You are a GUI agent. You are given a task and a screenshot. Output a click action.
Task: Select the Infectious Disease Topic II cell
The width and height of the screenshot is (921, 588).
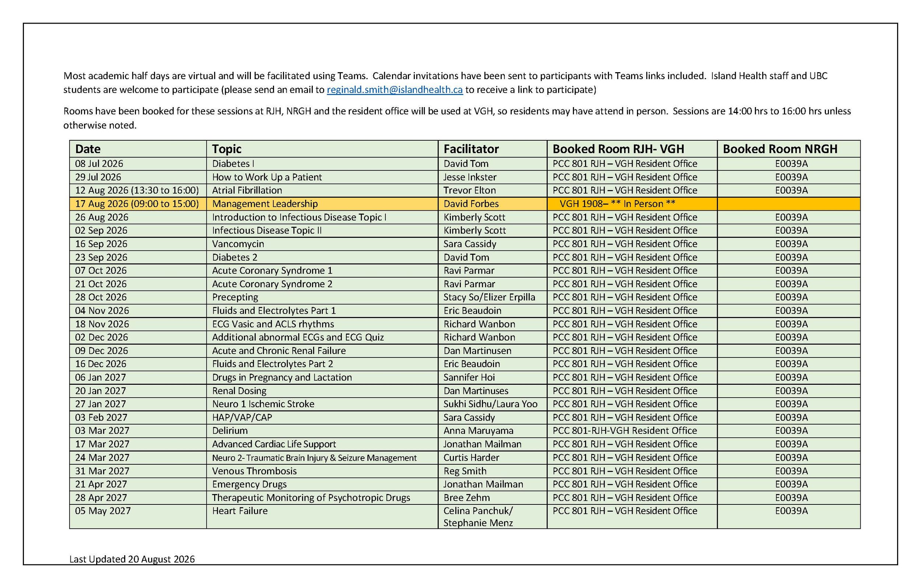pos(322,230)
